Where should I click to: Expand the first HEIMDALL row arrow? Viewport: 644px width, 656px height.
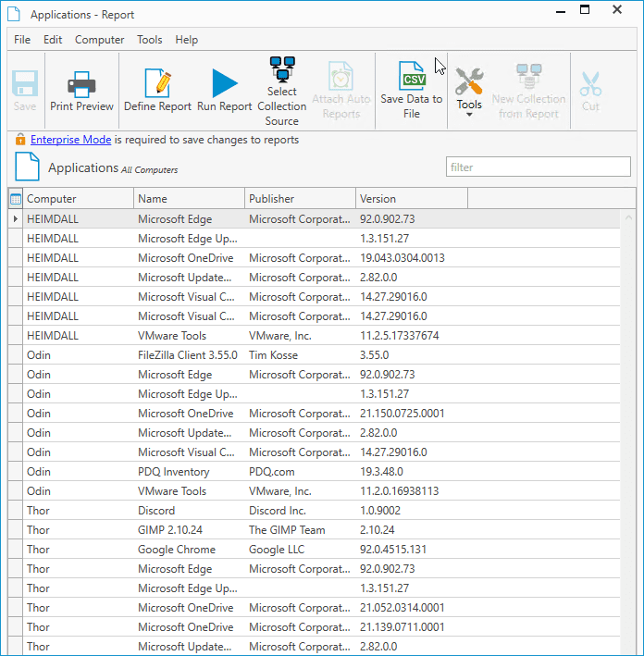click(x=16, y=218)
